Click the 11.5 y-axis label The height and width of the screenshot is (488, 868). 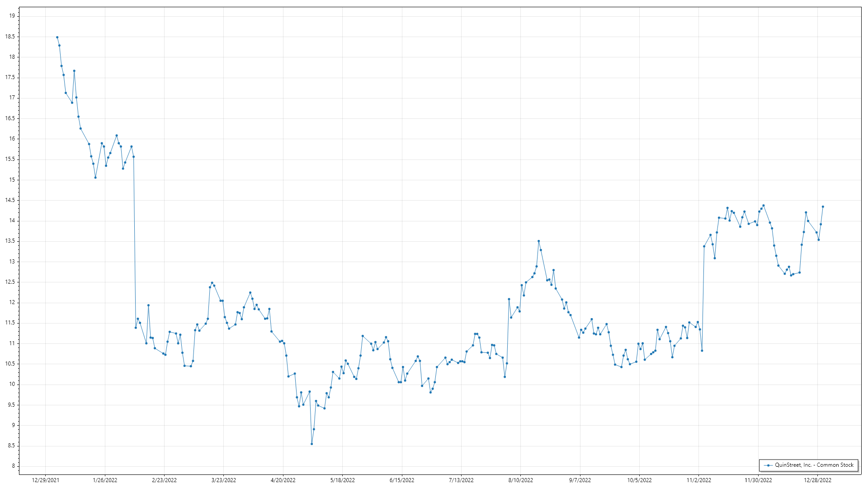pyautogui.click(x=10, y=323)
